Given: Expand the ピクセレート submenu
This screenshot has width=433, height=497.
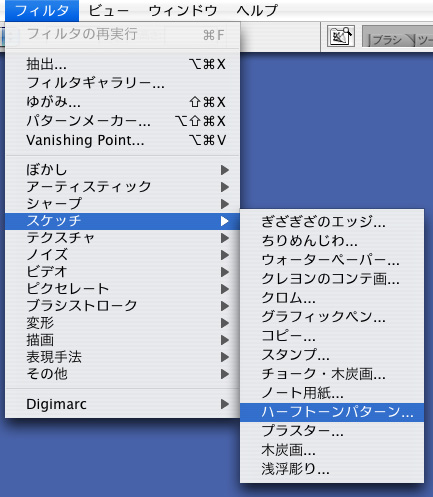Looking at the screenshot, I should [123, 289].
